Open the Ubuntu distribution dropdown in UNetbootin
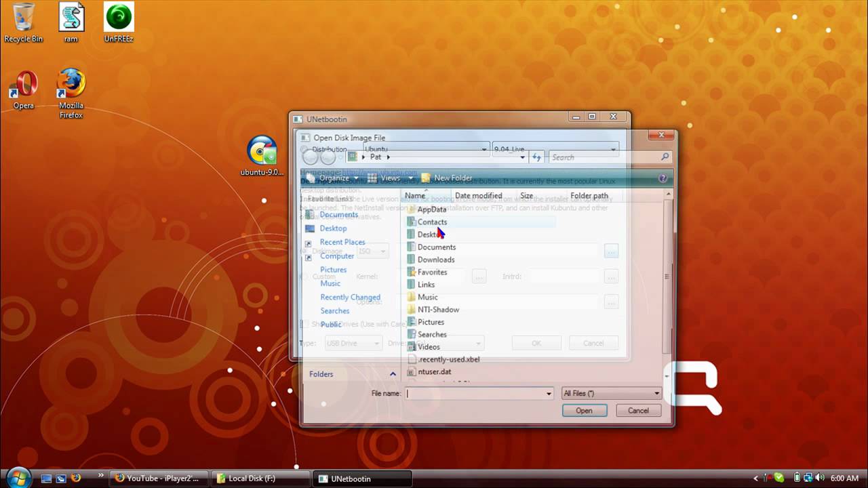The width and height of the screenshot is (868, 488). [426, 149]
